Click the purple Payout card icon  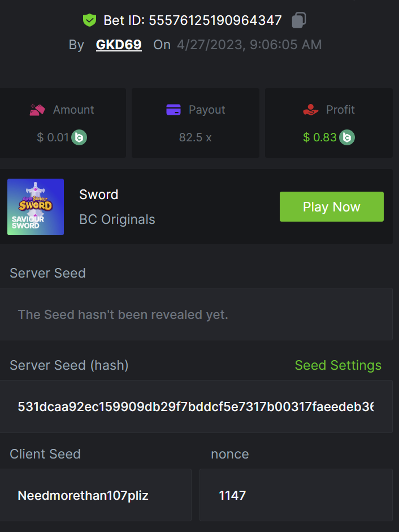174,110
